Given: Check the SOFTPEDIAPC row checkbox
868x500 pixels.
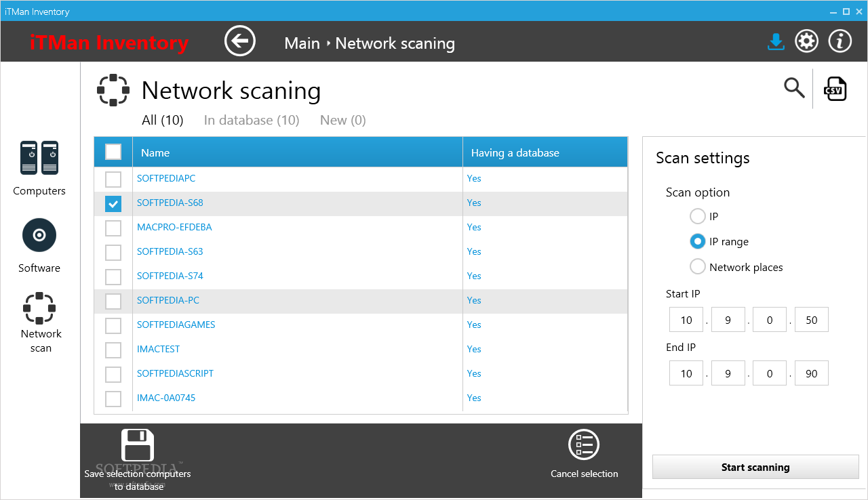Looking at the screenshot, I should coord(113,180).
